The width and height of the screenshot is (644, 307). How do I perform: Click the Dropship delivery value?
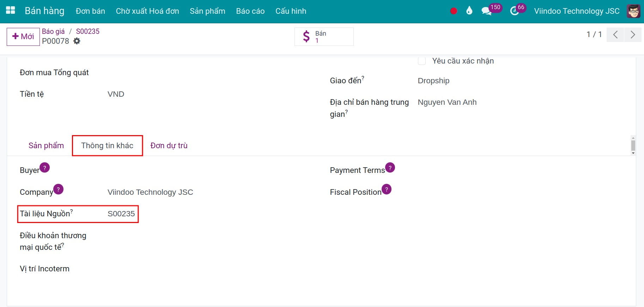pos(433,81)
